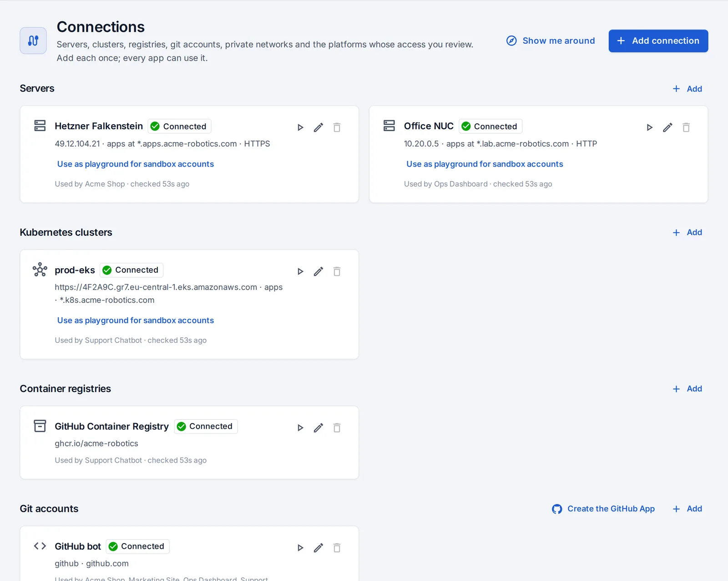Add a new Git account
The width and height of the screenshot is (728, 581).
pyautogui.click(x=688, y=509)
